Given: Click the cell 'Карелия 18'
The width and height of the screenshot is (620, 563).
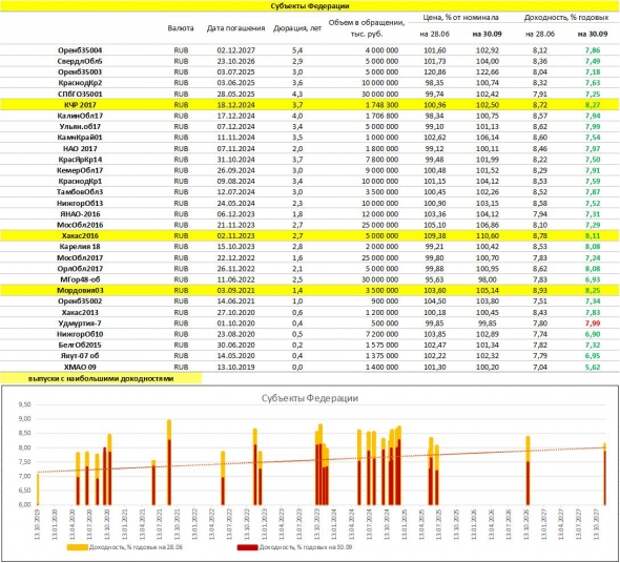Looking at the screenshot, I should [x=80, y=246].
